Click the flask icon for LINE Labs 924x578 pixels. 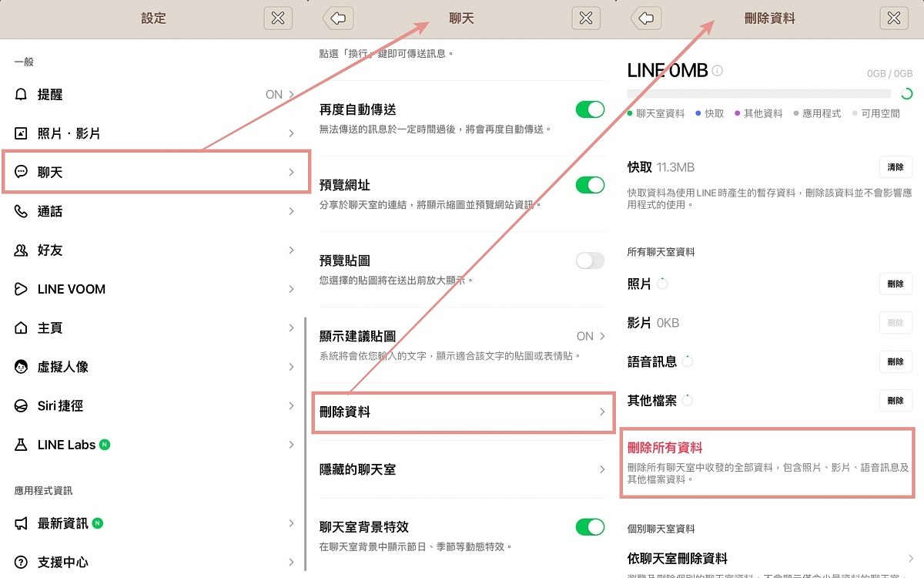click(21, 445)
